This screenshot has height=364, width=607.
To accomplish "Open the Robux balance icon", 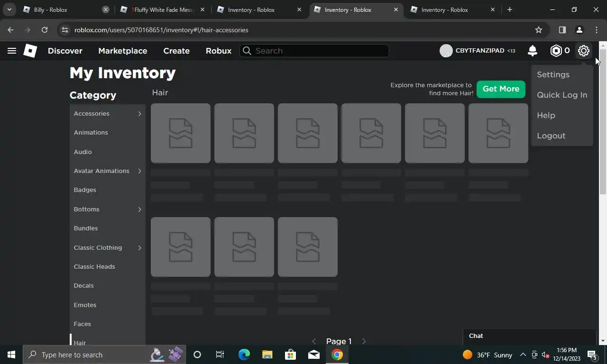I will click(556, 51).
